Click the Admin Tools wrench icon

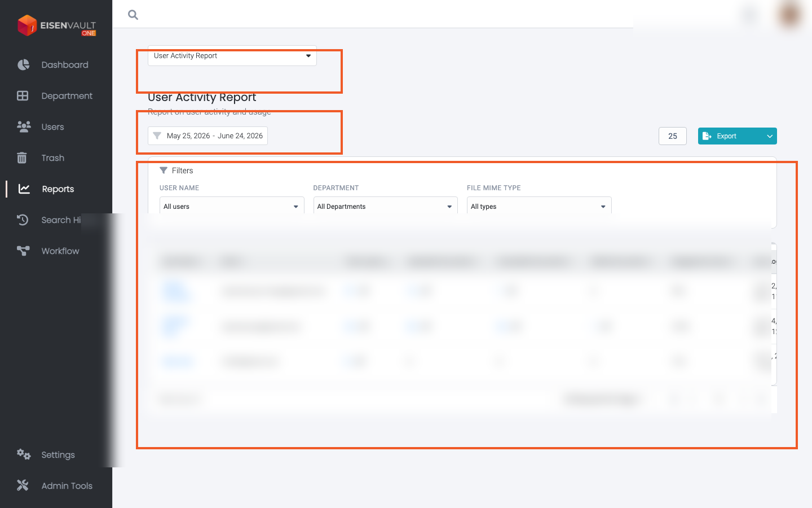pos(23,485)
